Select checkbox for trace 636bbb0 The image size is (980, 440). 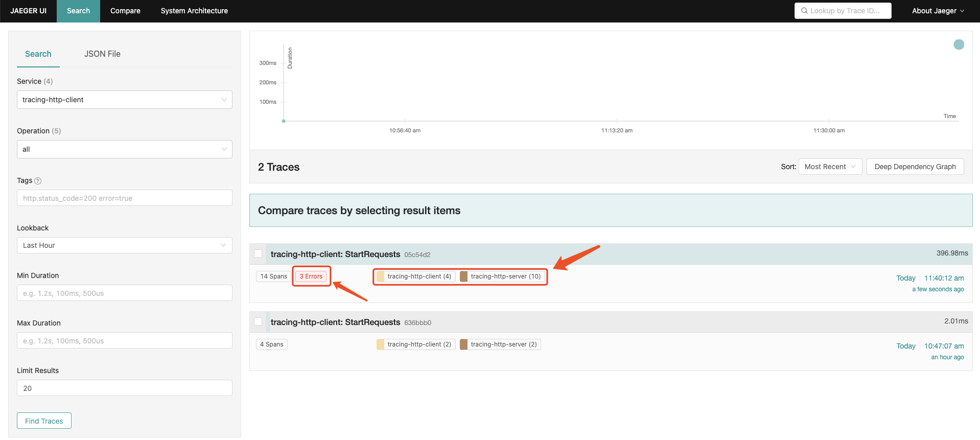coord(258,321)
